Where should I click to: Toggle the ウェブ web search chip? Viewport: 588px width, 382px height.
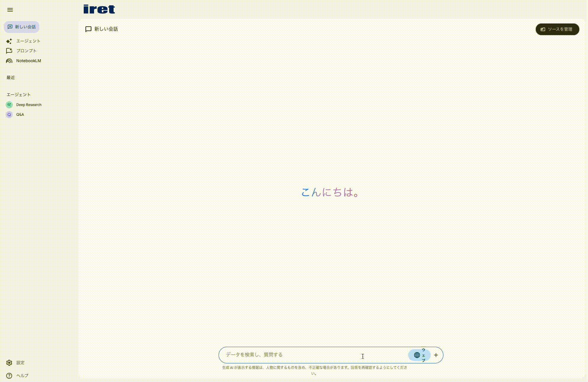point(419,355)
